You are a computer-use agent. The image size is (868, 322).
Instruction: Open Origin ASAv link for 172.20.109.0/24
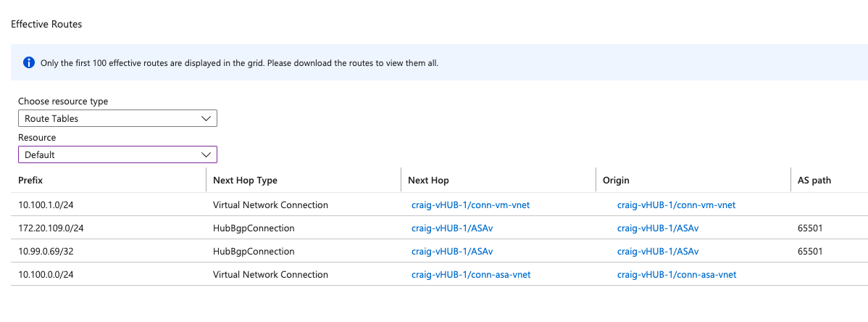coord(658,228)
